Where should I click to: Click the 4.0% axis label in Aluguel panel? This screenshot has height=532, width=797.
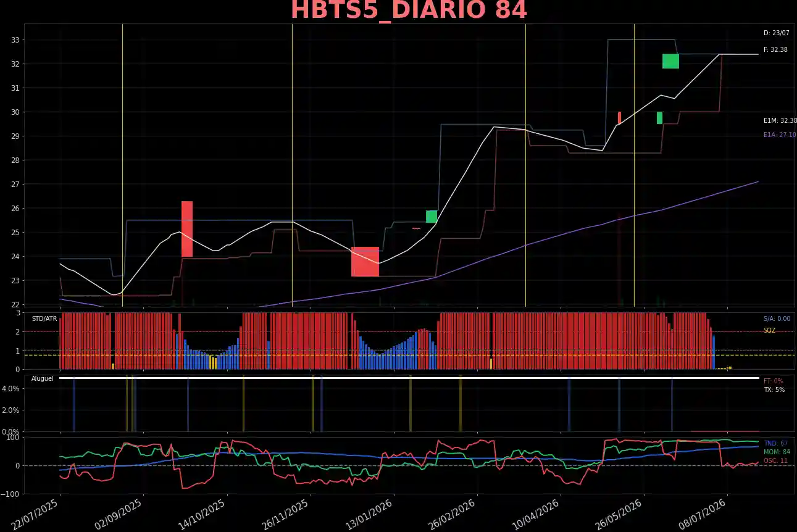12,389
